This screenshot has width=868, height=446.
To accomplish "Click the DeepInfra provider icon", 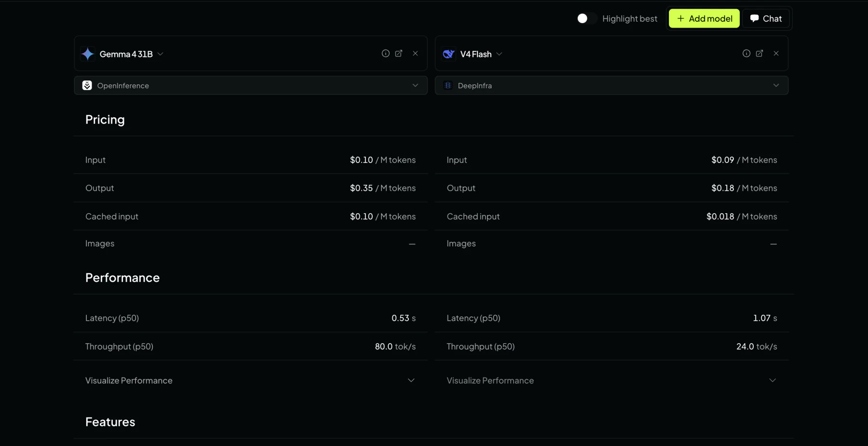I will [x=448, y=85].
